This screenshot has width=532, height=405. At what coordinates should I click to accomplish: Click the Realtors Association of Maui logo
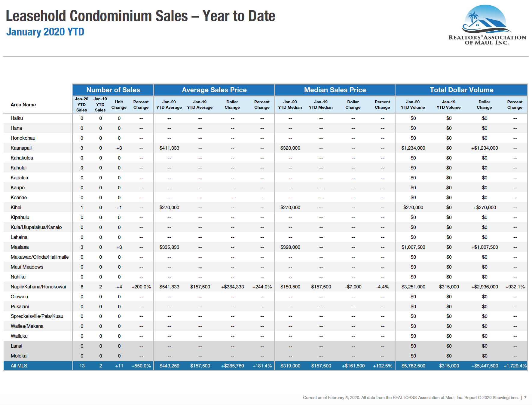tap(487, 25)
